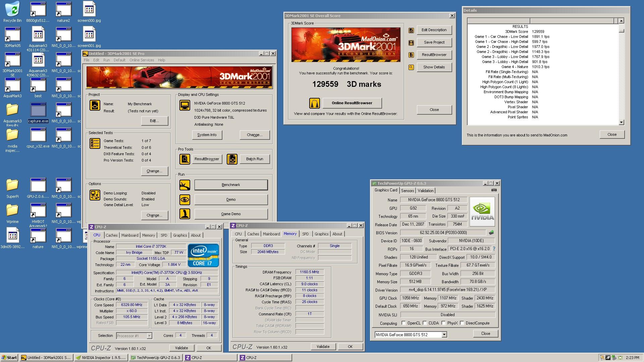The width and height of the screenshot is (644, 362).
Task: Click the Edit... button under Project
Action: (x=154, y=121)
